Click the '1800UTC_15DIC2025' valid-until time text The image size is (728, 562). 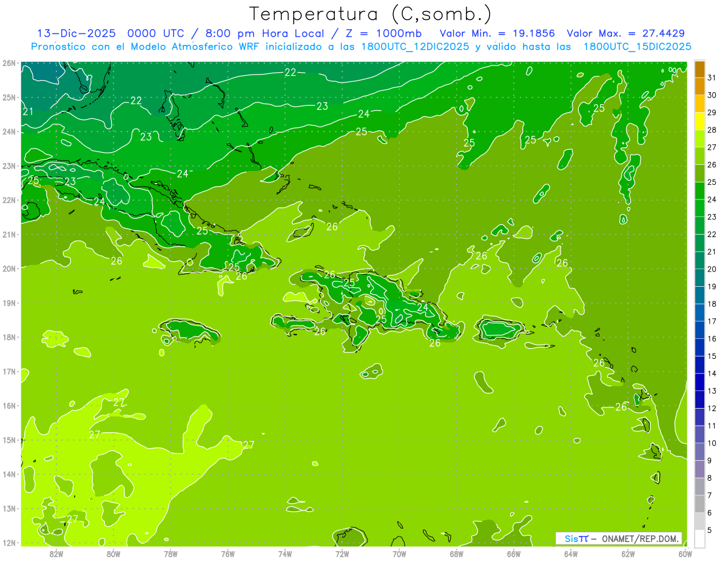tap(637, 46)
